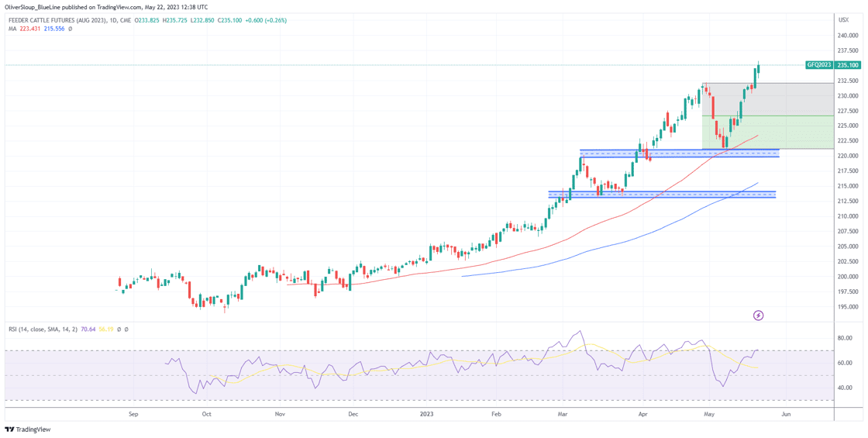
Task: Click the 225.000 price axis label
Action: pyautogui.click(x=848, y=126)
